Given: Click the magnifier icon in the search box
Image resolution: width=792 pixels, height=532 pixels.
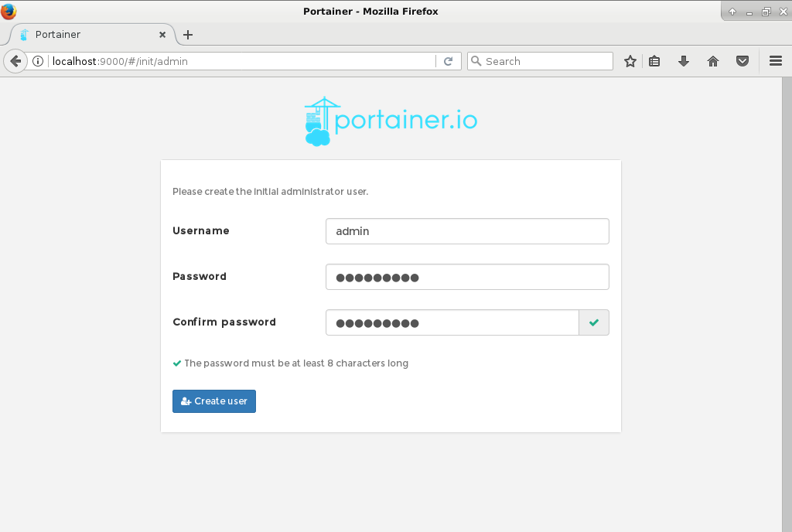Looking at the screenshot, I should [x=476, y=61].
